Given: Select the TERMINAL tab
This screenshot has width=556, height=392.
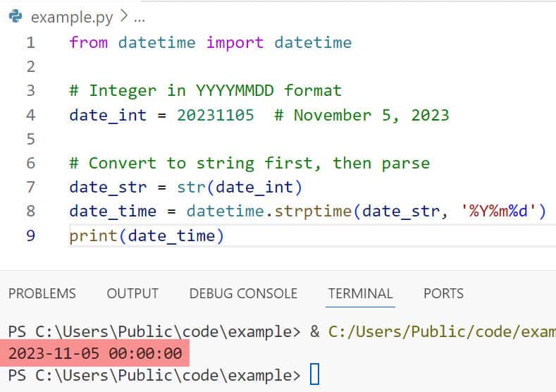Looking at the screenshot, I should click(360, 293).
